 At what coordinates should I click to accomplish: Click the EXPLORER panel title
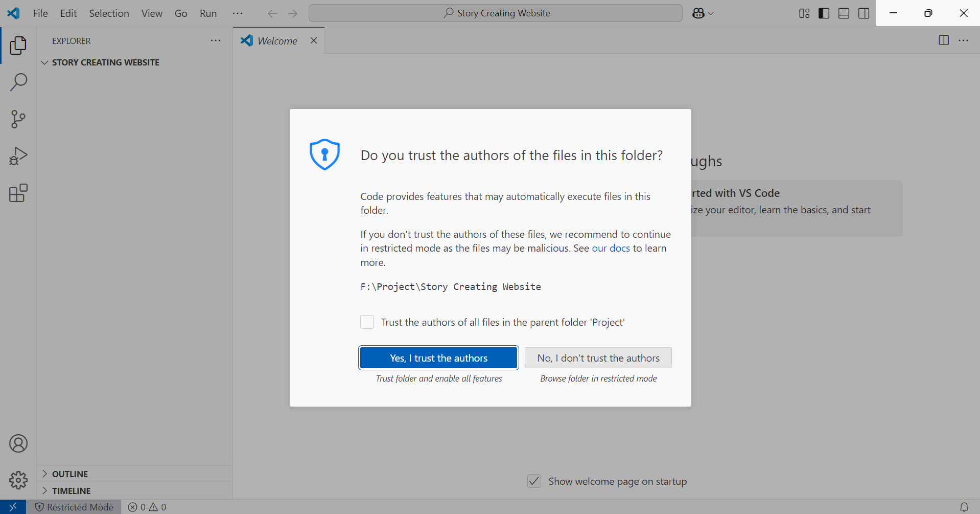[72, 41]
